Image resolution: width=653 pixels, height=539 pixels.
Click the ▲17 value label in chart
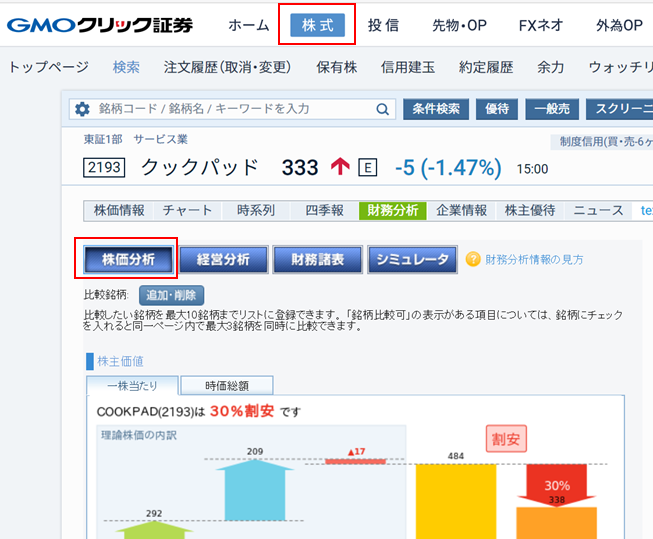coord(356,452)
